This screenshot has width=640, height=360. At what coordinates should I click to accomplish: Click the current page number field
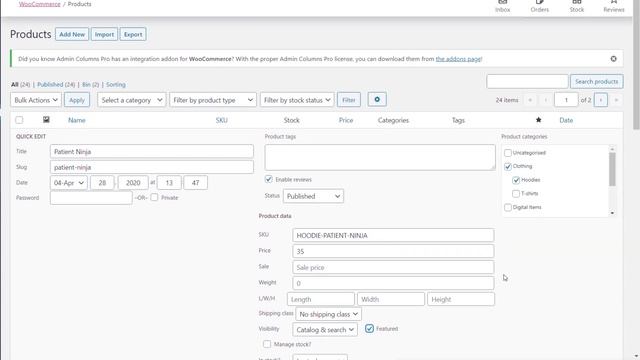[566, 100]
